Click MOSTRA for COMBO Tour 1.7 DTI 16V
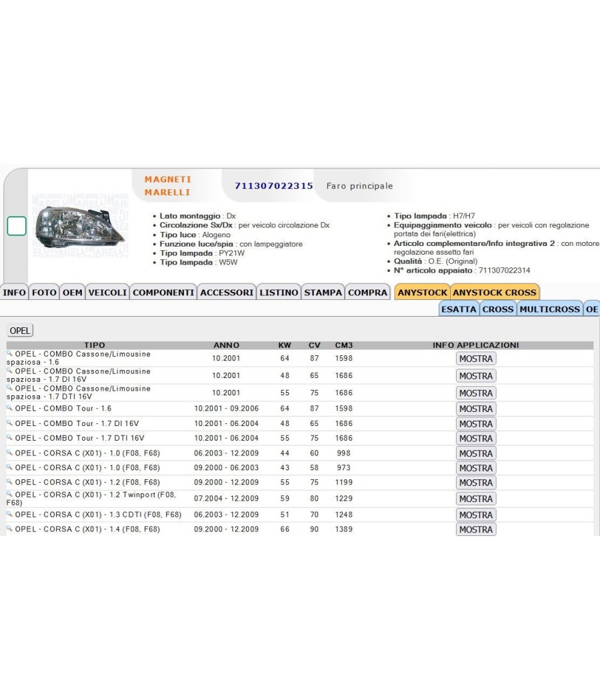Viewport: 600px width, 700px height. 476,439
